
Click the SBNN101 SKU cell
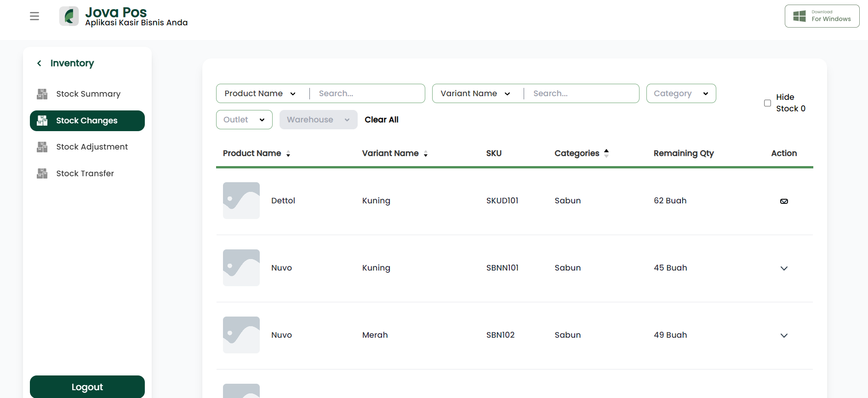tap(503, 268)
